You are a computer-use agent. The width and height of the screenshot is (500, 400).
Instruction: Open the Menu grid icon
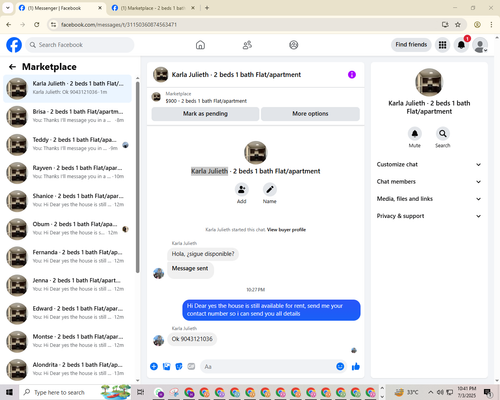tap(442, 45)
